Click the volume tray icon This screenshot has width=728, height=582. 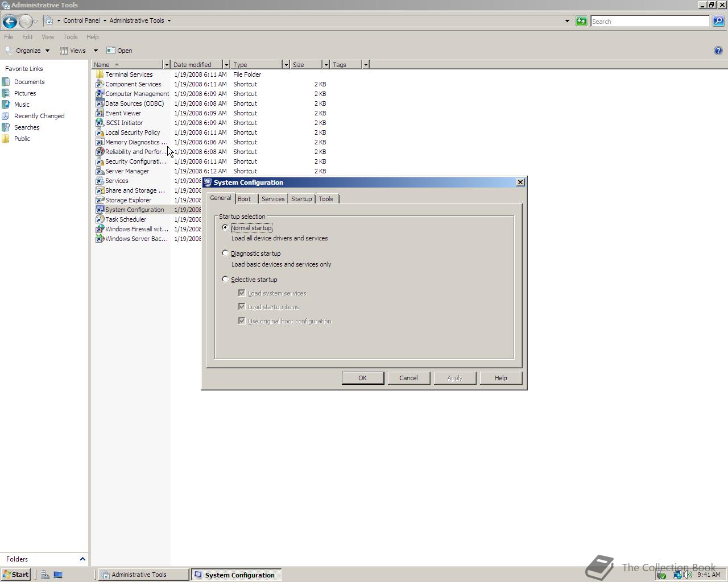(688, 575)
